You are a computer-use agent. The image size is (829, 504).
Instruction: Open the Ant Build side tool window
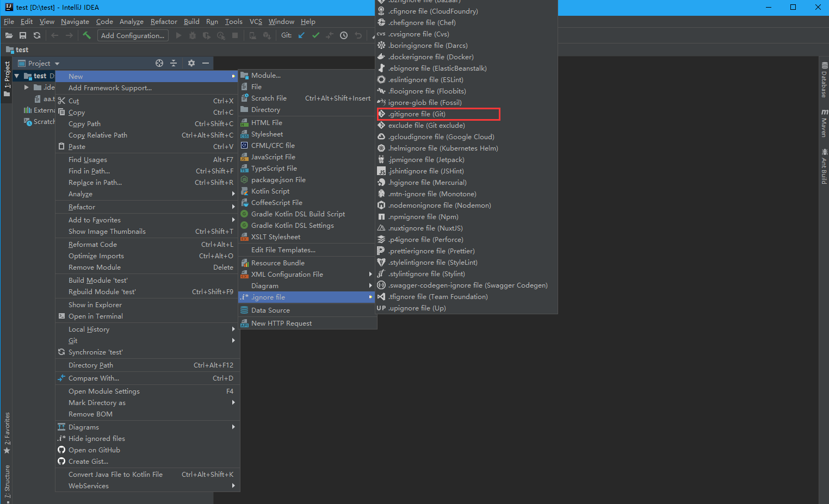click(824, 166)
